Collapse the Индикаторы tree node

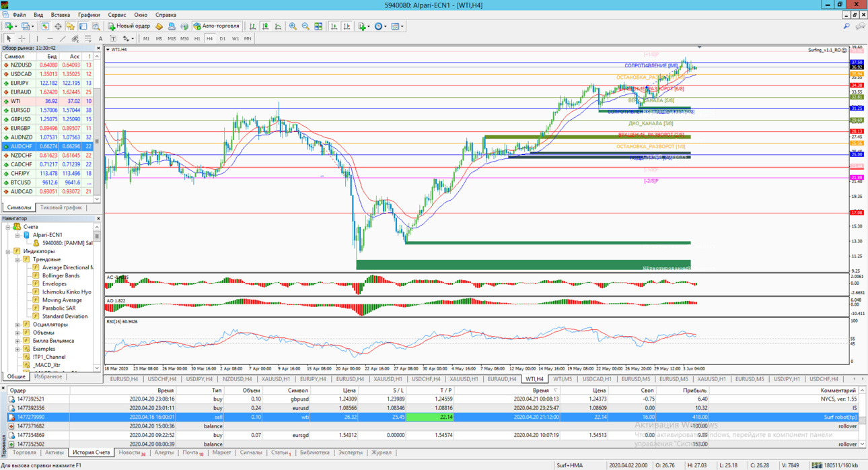tap(8, 251)
